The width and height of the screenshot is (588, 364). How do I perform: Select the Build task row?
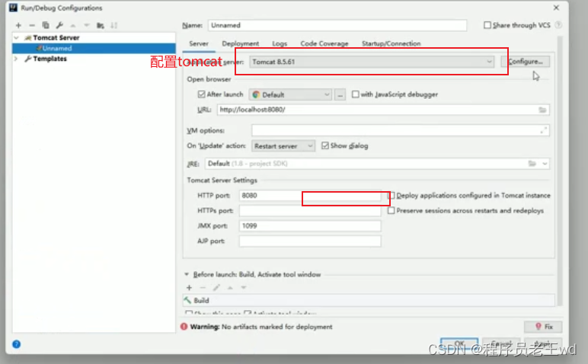(369, 300)
